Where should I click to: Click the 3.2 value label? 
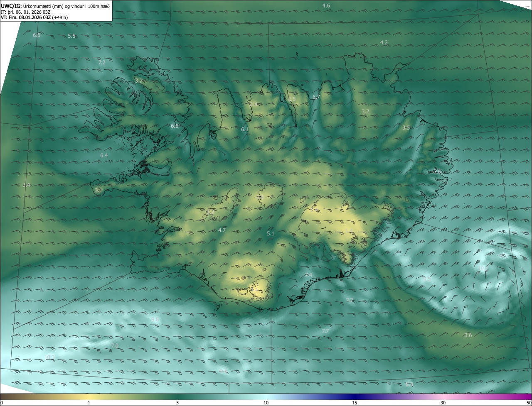point(365,112)
